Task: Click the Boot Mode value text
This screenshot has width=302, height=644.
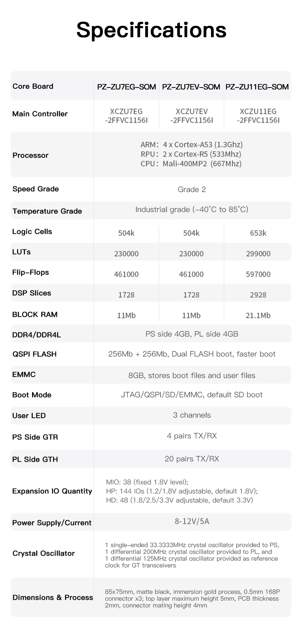Action: coord(192,395)
